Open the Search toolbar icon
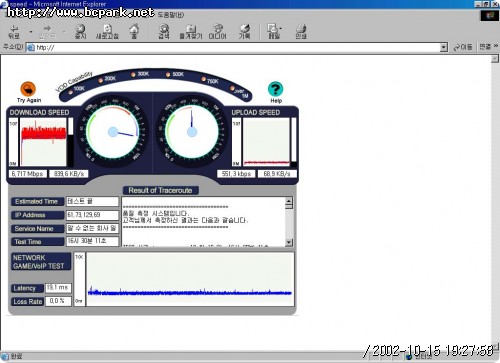The width and height of the screenshot is (500, 363). point(164,32)
